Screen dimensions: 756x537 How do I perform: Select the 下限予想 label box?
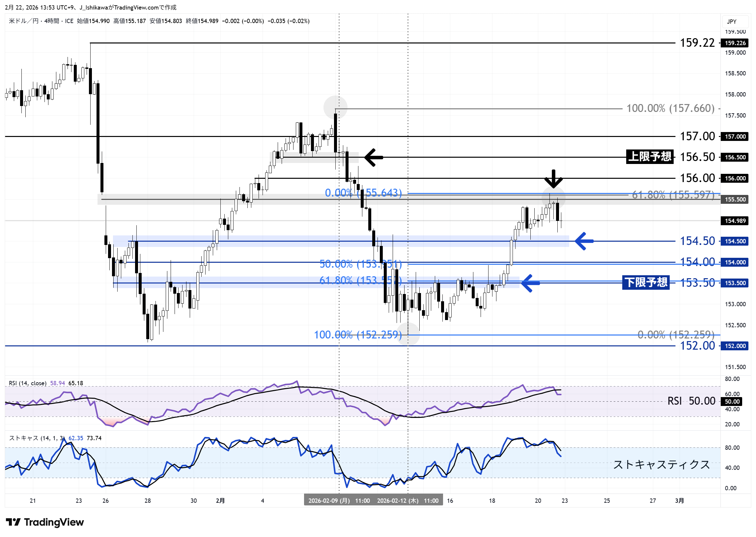(646, 283)
